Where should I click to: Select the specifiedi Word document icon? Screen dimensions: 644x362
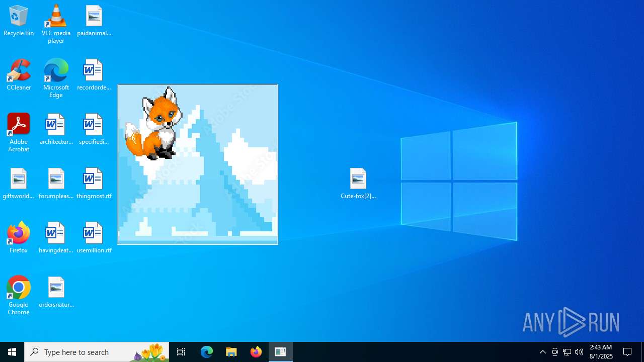pyautogui.click(x=94, y=129)
